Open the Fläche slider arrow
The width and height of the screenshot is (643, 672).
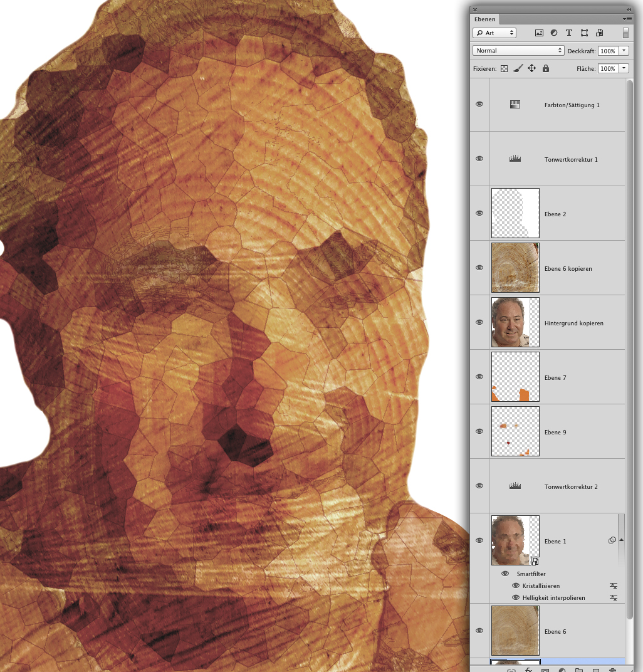(x=624, y=68)
